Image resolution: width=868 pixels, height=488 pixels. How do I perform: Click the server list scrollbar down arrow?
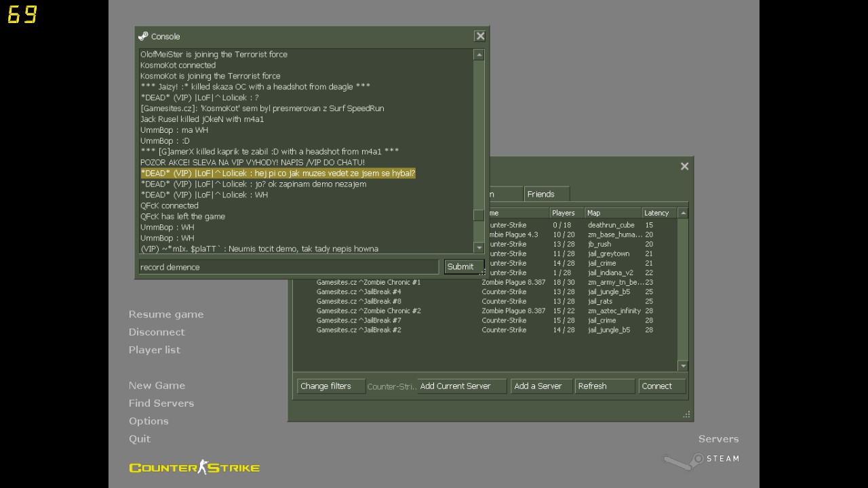683,366
